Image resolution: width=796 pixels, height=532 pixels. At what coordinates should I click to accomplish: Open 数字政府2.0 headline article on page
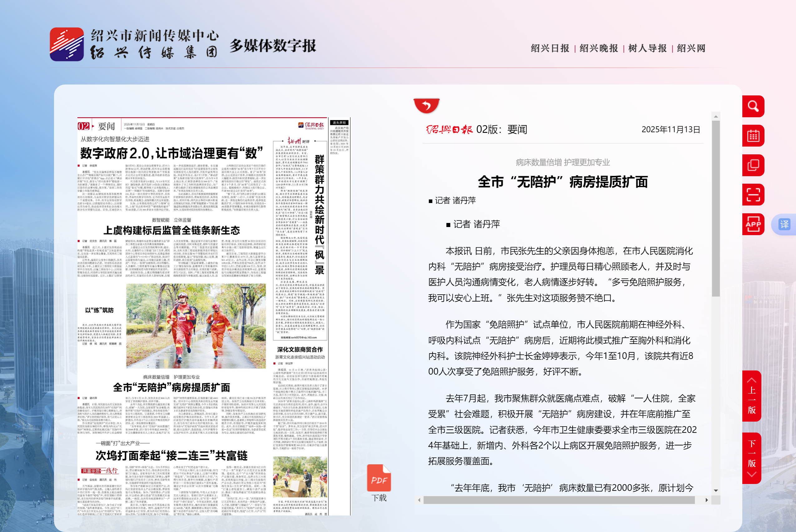[171, 153]
